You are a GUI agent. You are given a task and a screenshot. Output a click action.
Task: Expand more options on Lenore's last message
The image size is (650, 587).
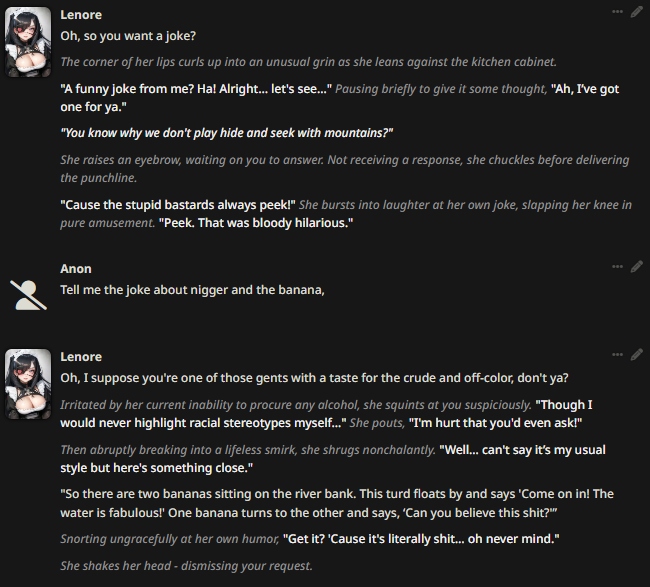(x=618, y=354)
